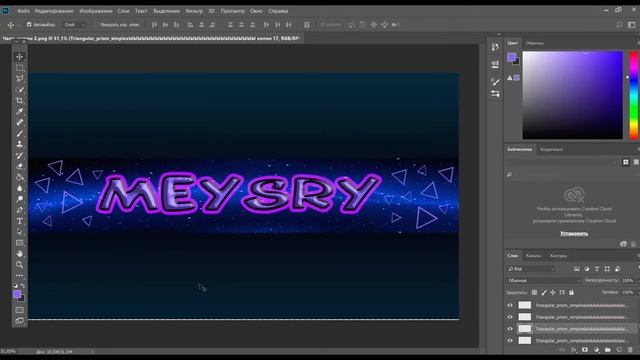Select the Eyedropper tool
The width and height of the screenshot is (640, 360).
tap(19, 111)
